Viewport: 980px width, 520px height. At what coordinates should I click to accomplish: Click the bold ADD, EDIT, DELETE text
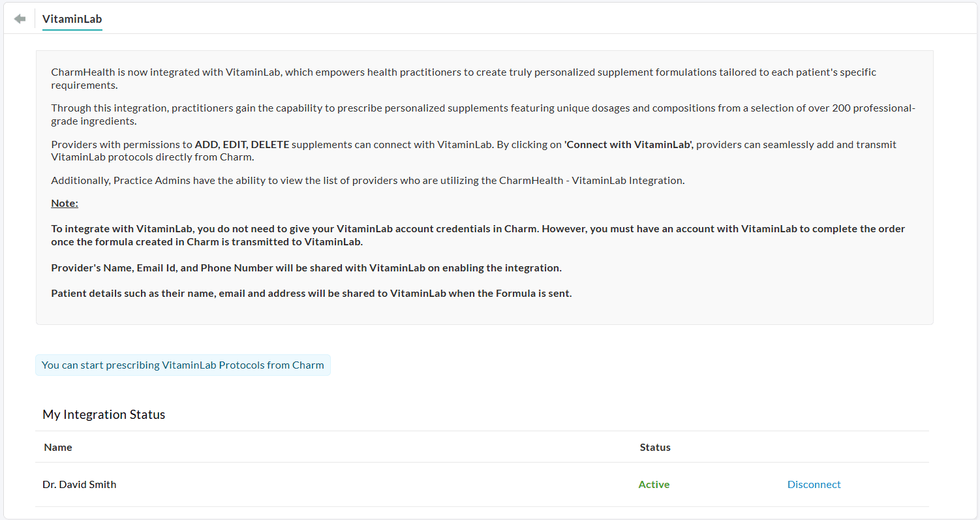tap(241, 144)
